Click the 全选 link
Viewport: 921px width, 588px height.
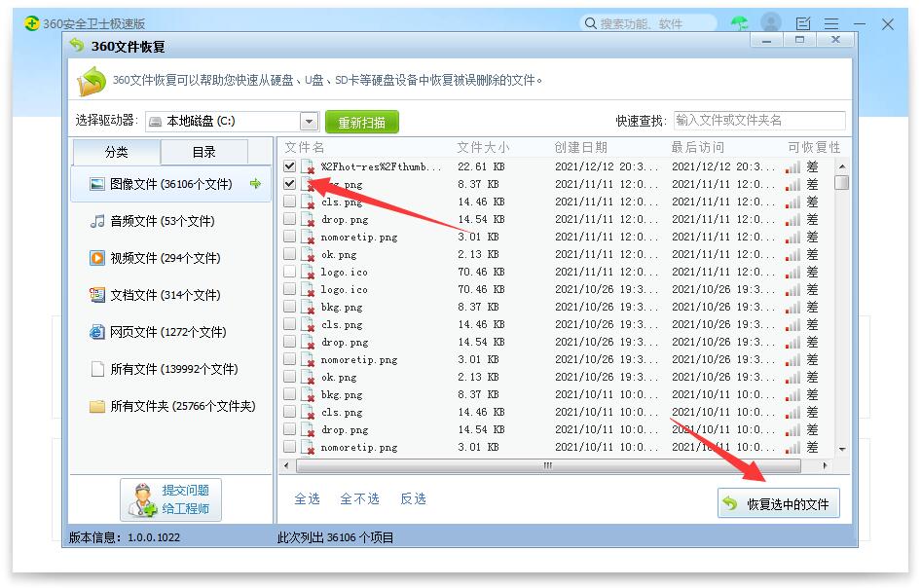click(x=308, y=498)
